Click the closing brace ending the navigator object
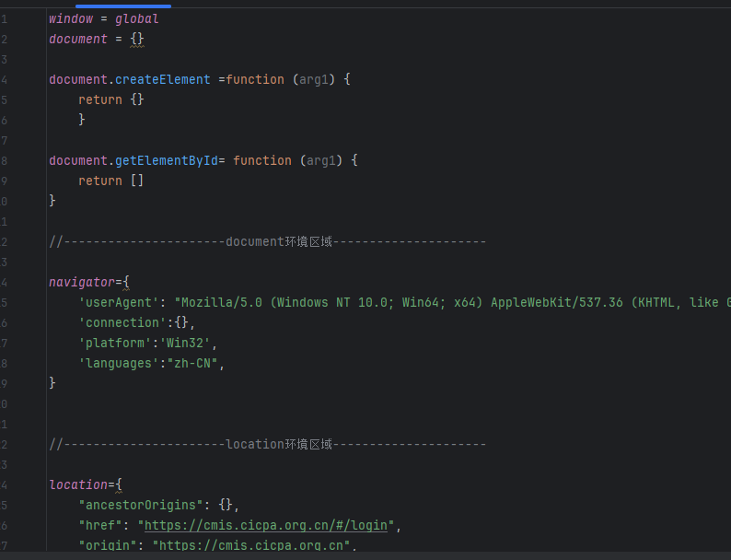The width and height of the screenshot is (731, 560). tap(52, 383)
